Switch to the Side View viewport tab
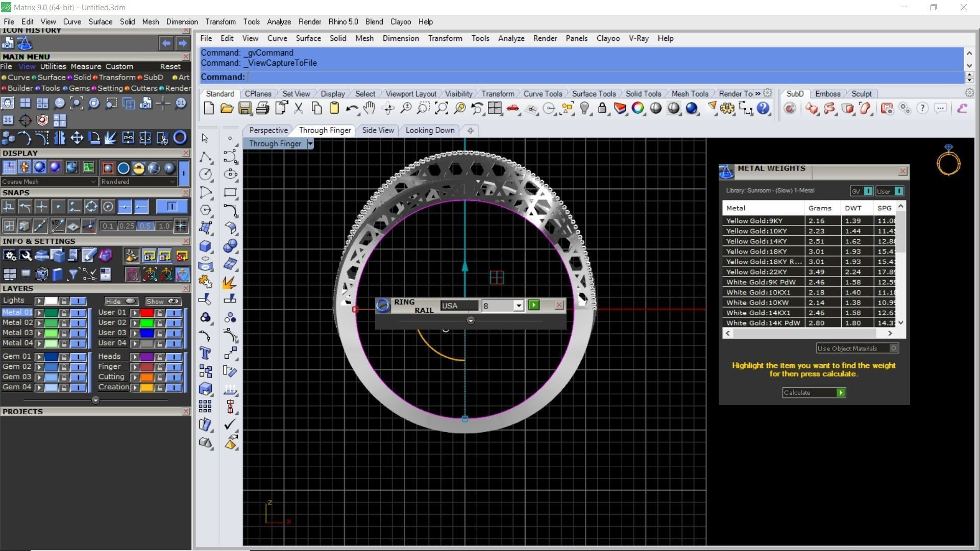Viewport: 980px width, 551px height. [x=378, y=130]
